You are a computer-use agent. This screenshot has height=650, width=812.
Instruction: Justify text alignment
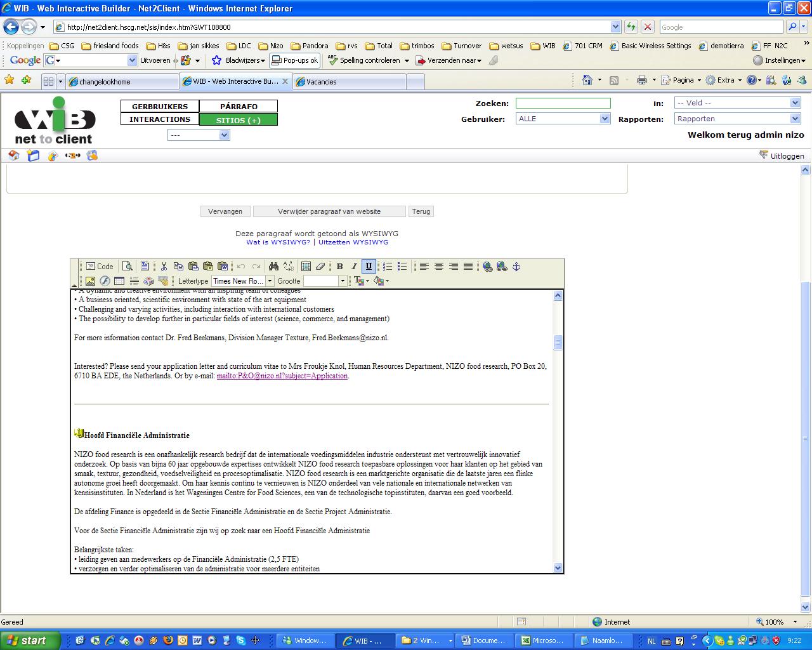(x=468, y=267)
